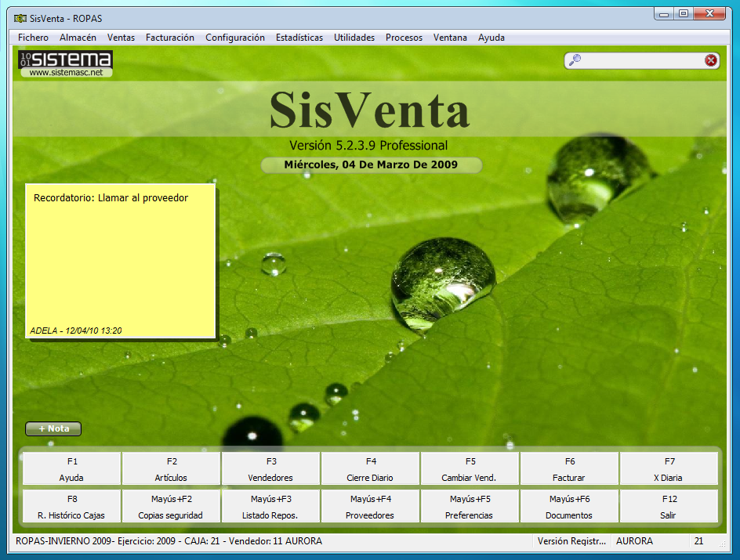Click F5 Cambiar Vend. button
The height and width of the screenshot is (560, 740).
[x=470, y=468]
